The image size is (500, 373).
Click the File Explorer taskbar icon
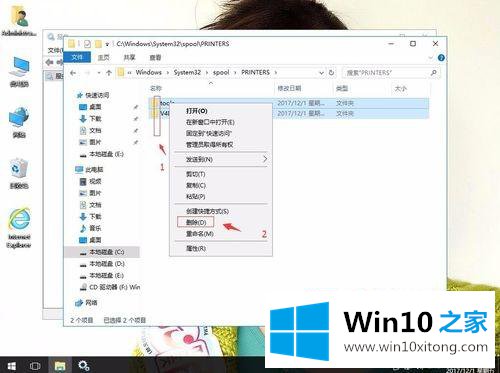coord(60,366)
